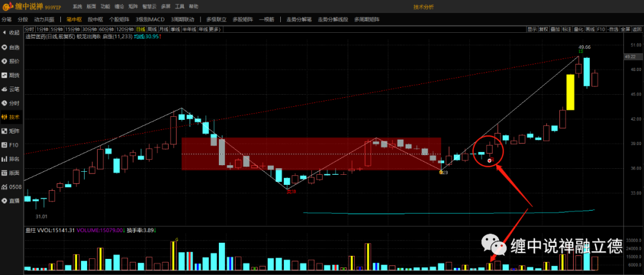This screenshot has width=644, height=275.
Task: Click the 量化 button
Action: [578, 29]
